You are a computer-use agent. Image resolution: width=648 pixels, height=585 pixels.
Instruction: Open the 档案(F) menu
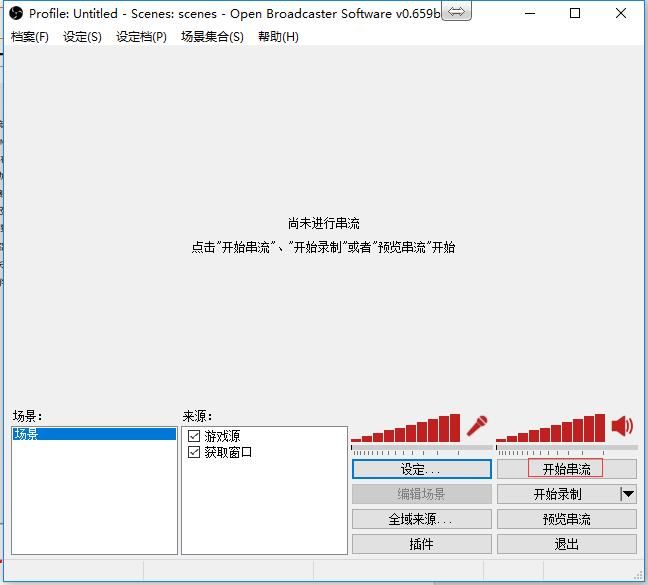pyautogui.click(x=29, y=37)
